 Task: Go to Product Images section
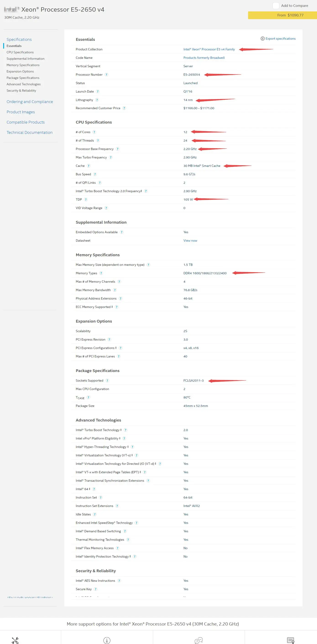(21, 112)
